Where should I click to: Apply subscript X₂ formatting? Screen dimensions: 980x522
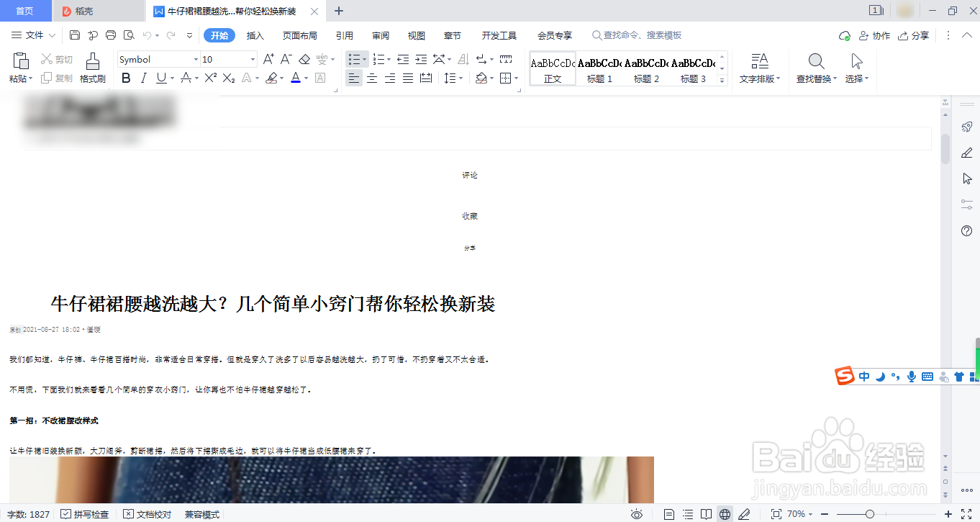point(229,78)
